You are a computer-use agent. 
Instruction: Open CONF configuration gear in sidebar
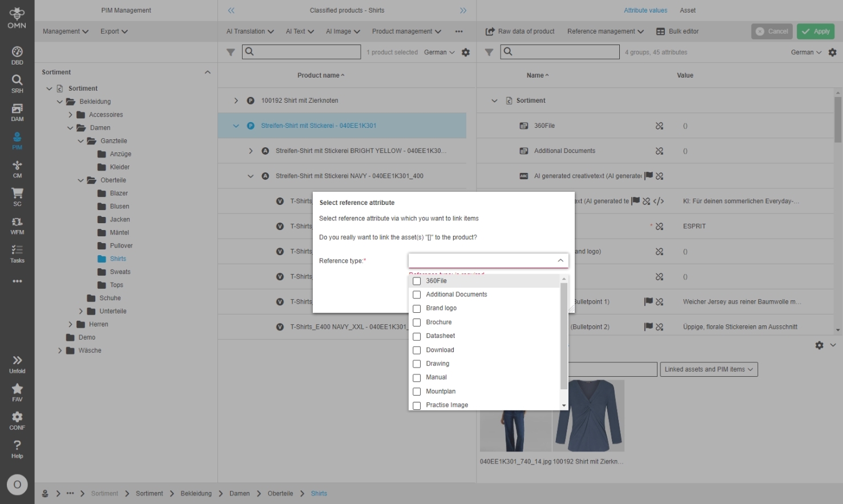17,420
